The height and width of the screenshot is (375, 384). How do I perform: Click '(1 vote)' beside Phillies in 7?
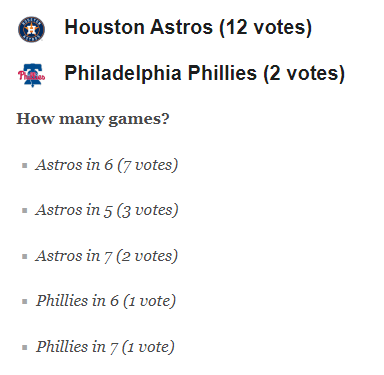point(148,347)
